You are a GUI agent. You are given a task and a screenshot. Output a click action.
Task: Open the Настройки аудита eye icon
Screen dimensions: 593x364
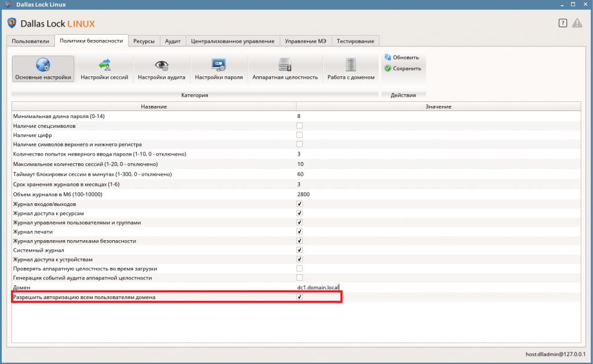point(162,65)
